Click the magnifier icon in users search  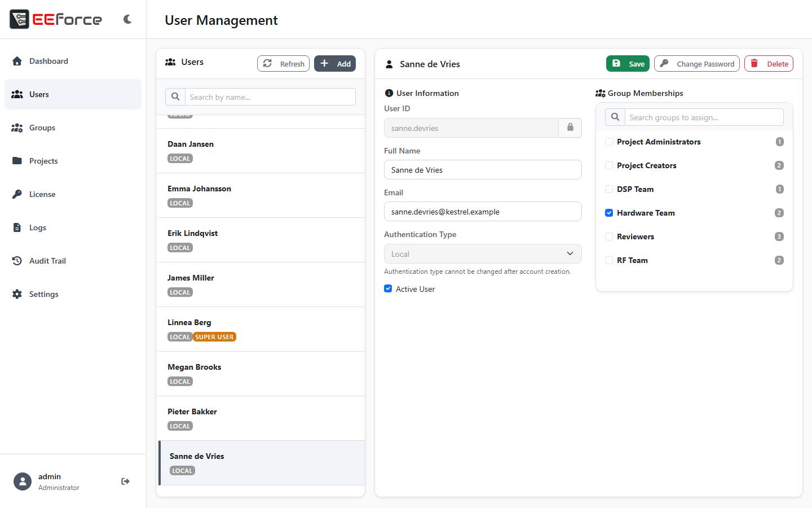click(x=175, y=97)
